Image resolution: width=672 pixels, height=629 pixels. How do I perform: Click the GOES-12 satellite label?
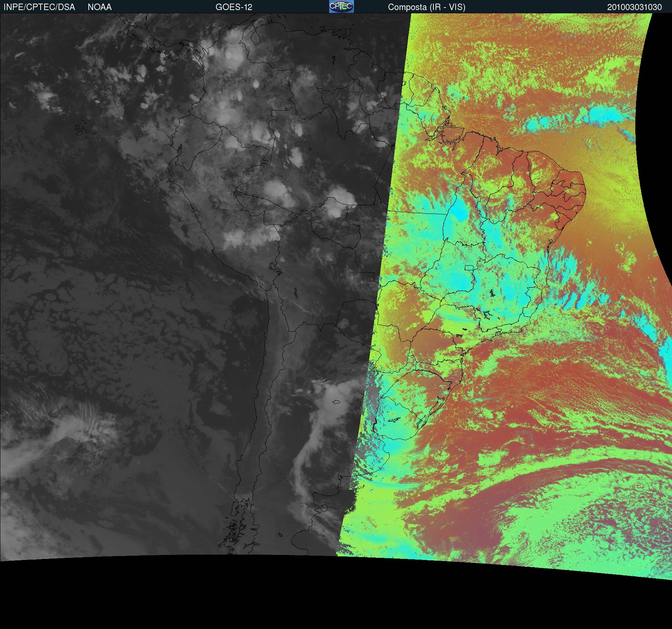click(234, 7)
